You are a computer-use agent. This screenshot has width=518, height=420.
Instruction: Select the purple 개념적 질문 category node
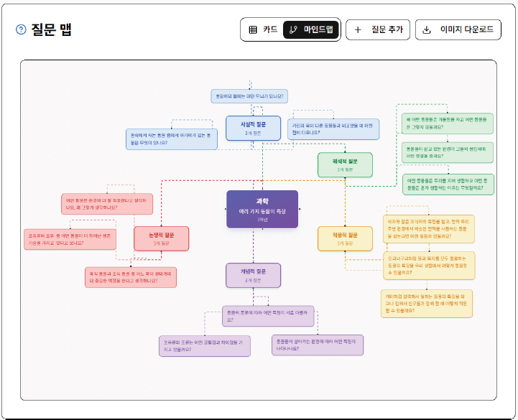[x=253, y=275]
